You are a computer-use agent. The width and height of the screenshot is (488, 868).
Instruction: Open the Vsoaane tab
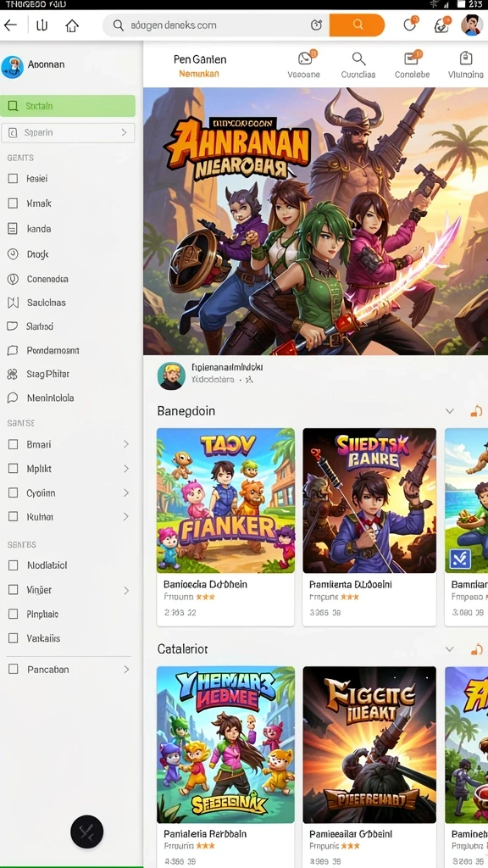click(304, 64)
